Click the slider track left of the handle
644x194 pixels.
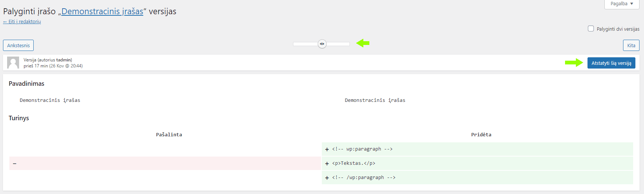[305, 44]
